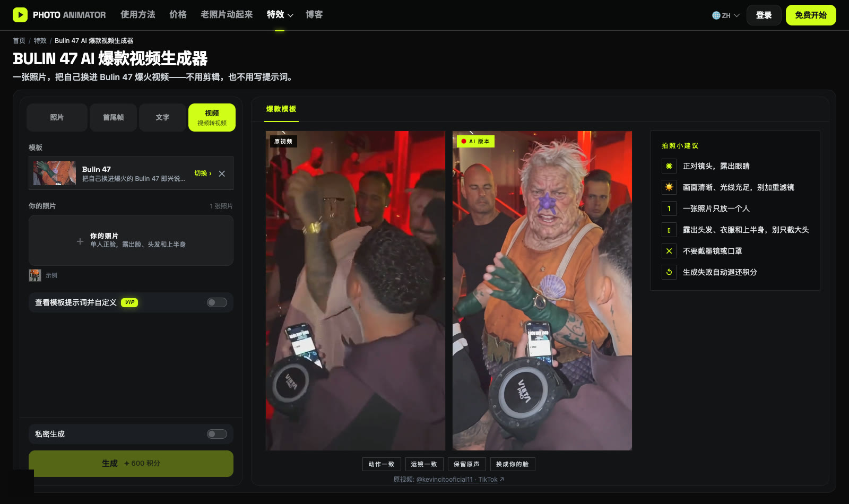Image resolution: width=849 pixels, height=504 pixels.
Task: Click the 原视频 label badge
Action: tap(283, 141)
